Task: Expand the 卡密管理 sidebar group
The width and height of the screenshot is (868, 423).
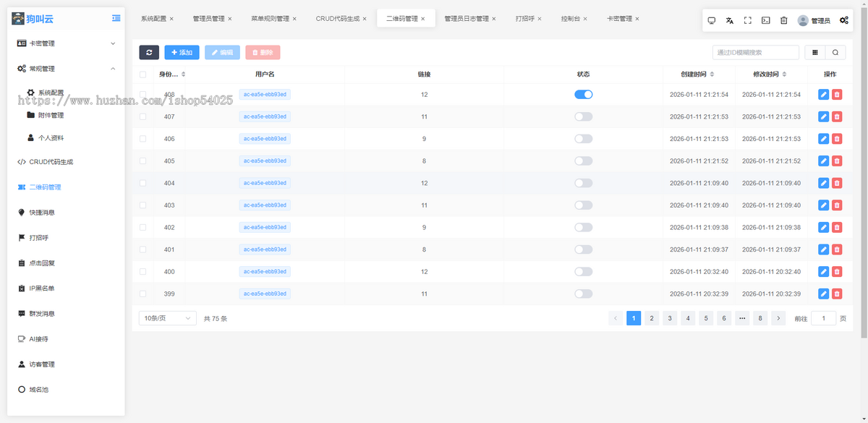Action: pyautogui.click(x=67, y=43)
